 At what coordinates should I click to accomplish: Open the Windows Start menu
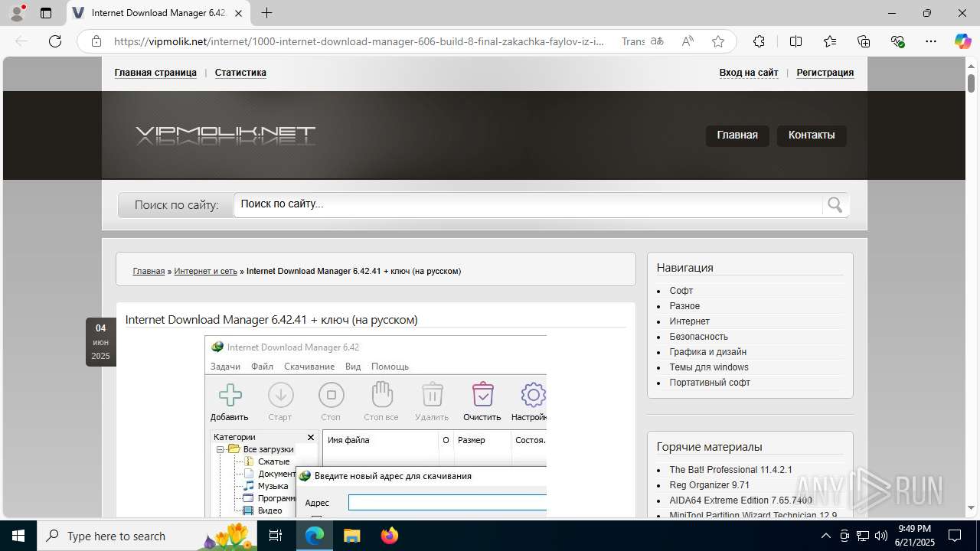tap(18, 536)
